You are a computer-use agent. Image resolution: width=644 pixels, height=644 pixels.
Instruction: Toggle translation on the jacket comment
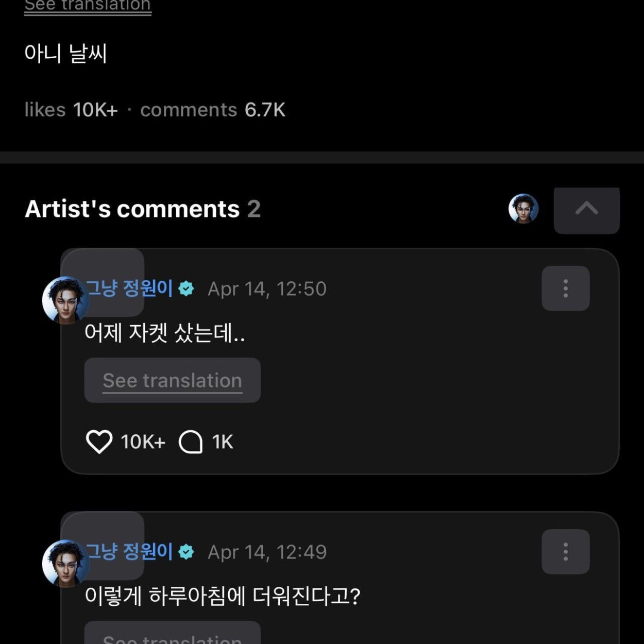point(172,380)
